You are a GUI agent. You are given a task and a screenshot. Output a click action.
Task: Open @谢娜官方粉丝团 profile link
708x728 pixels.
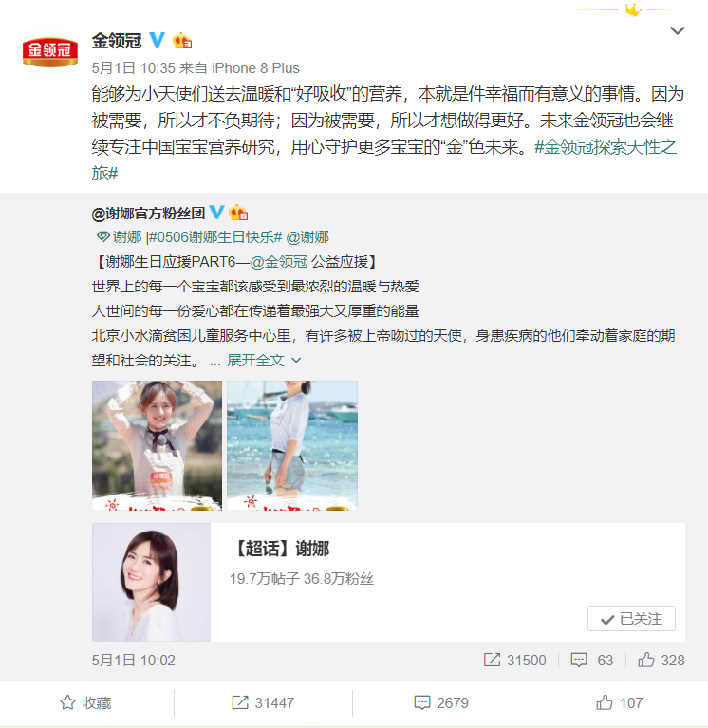pos(149,214)
